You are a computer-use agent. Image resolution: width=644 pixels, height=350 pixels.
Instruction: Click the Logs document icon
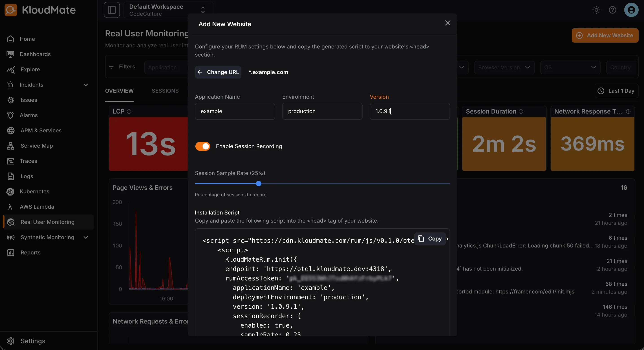pos(11,176)
